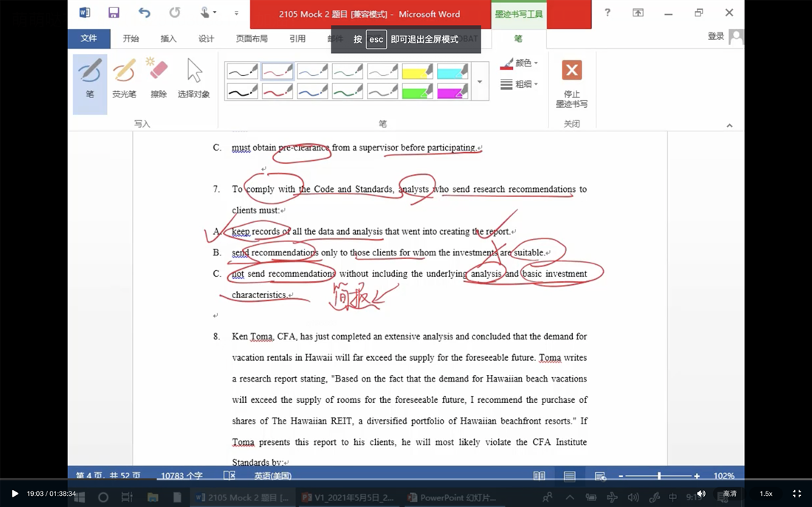812x507 pixels.
Task: Switch to the Design (设计) tab
Action: (206, 38)
